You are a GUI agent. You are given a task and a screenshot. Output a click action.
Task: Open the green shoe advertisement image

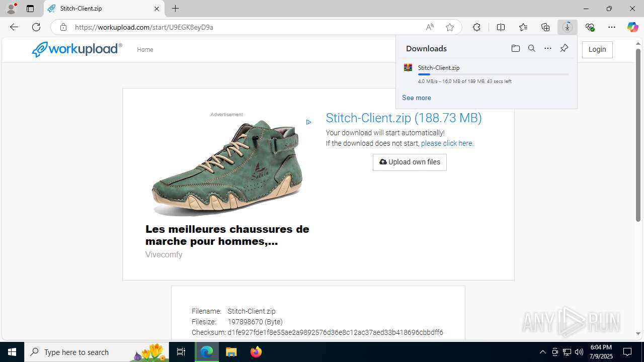pos(227,168)
